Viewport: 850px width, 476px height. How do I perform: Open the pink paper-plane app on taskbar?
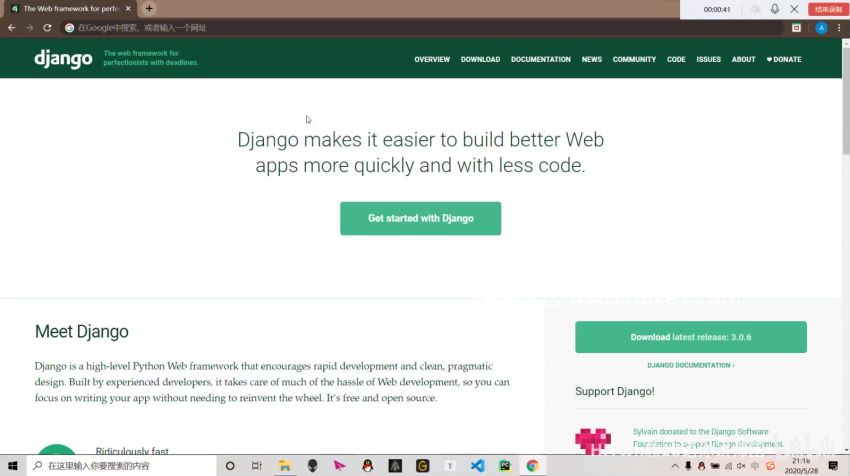(340, 466)
